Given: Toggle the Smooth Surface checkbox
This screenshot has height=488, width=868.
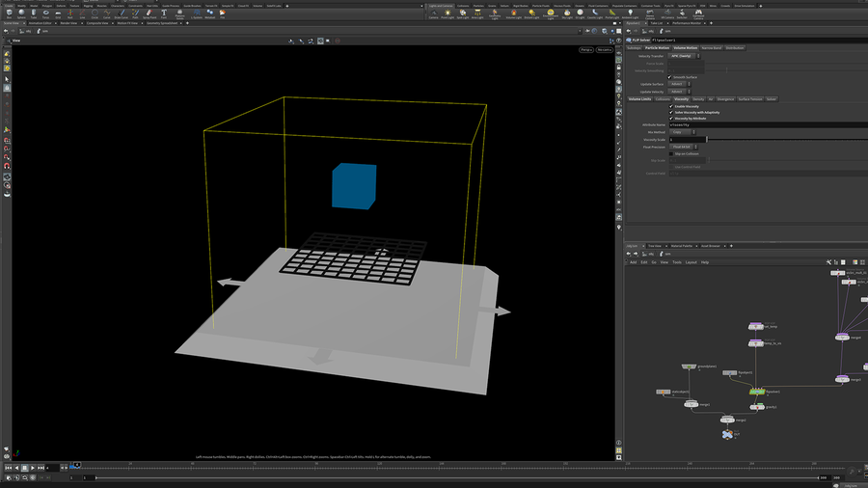Looking at the screenshot, I should [670, 77].
